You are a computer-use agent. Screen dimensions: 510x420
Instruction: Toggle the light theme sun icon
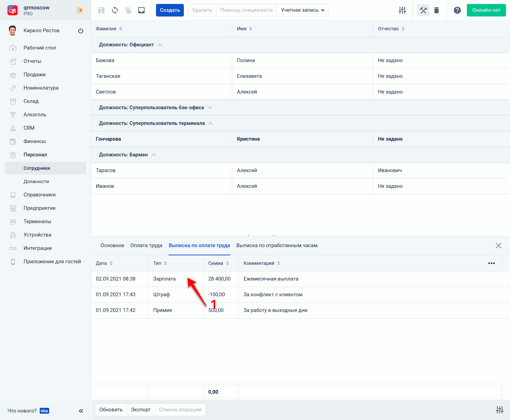80,10
